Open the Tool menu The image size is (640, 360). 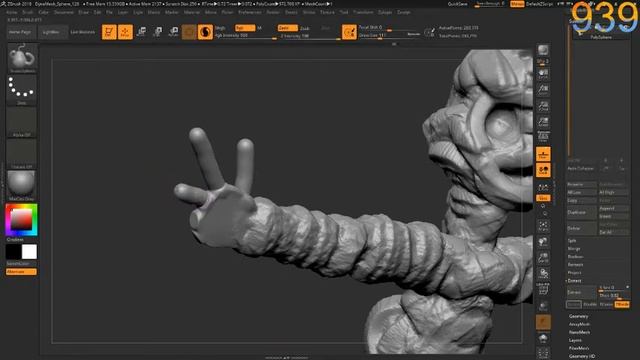tap(344, 12)
